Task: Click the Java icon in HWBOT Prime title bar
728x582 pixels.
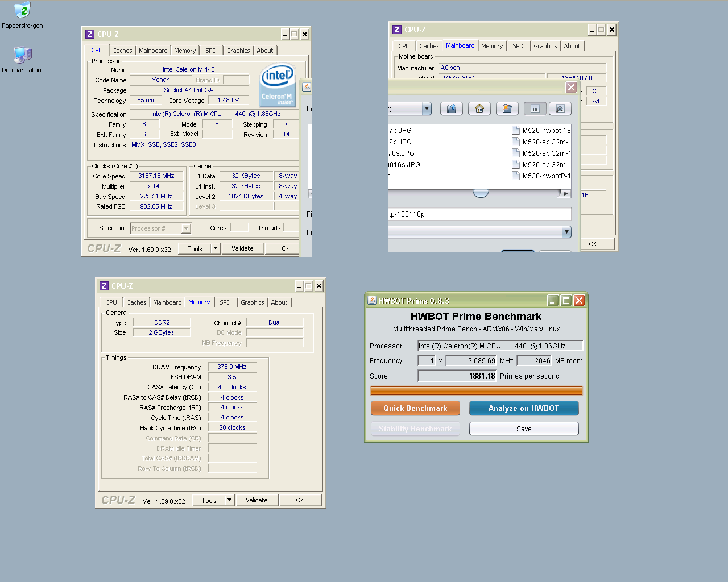Action: coord(372,300)
